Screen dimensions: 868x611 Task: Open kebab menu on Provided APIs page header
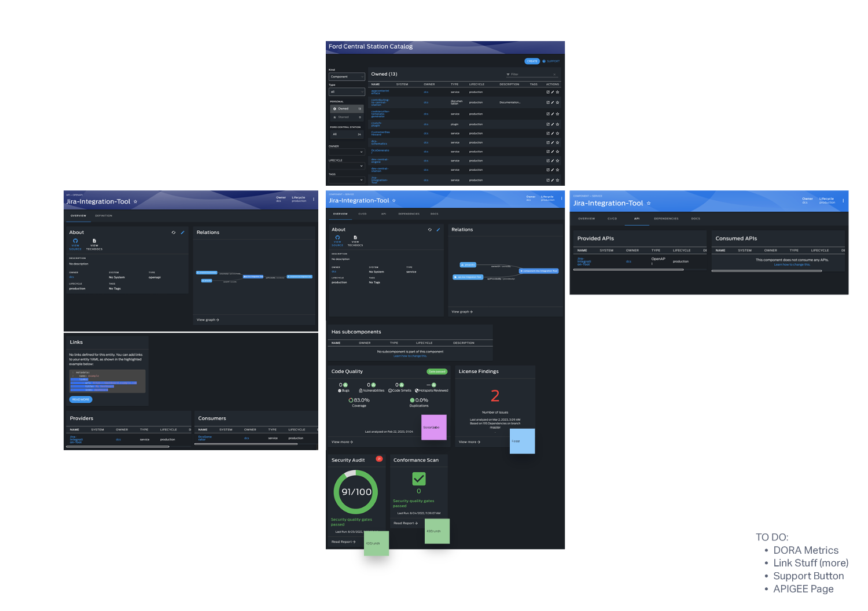coord(843,201)
